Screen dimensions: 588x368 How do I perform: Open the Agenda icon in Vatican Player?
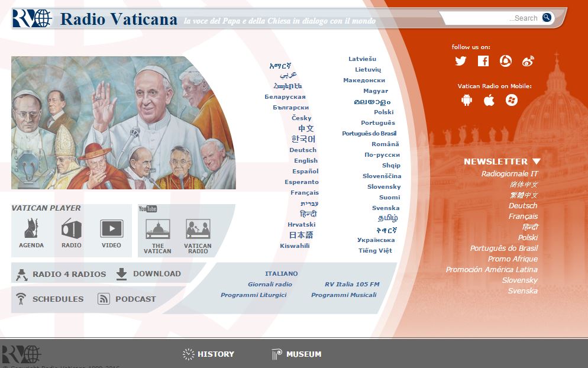[31, 228]
